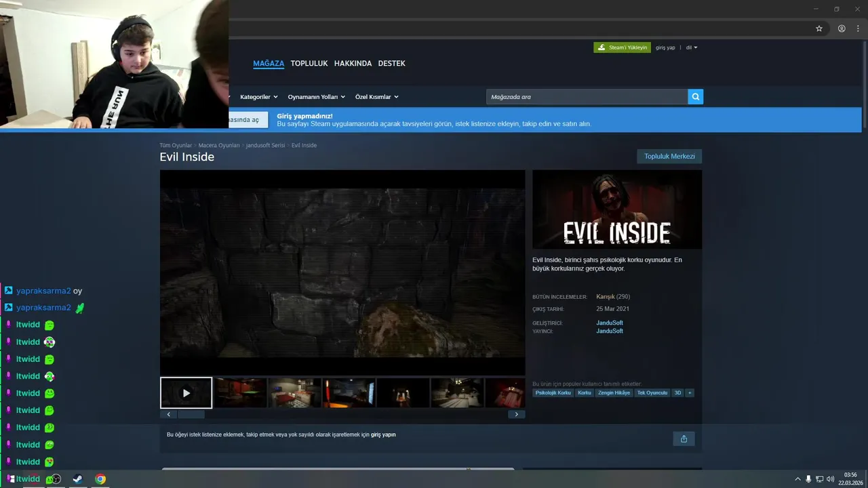
Task: Click the plus icon to add a tag
Action: pyautogui.click(x=690, y=393)
